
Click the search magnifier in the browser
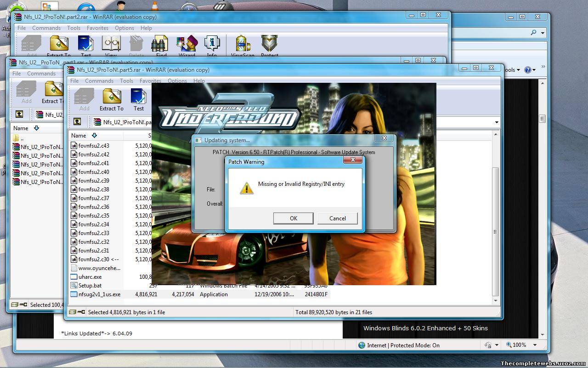(533, 33)
